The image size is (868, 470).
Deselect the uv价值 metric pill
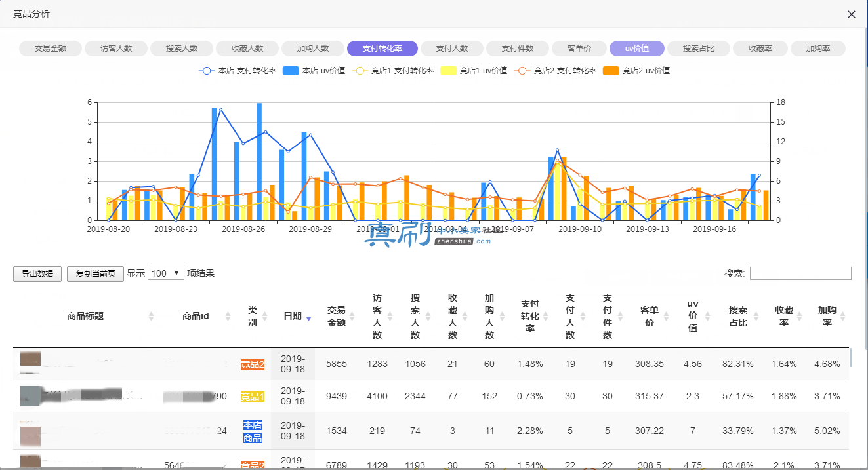pyautogui.click(x=637, y=49)
